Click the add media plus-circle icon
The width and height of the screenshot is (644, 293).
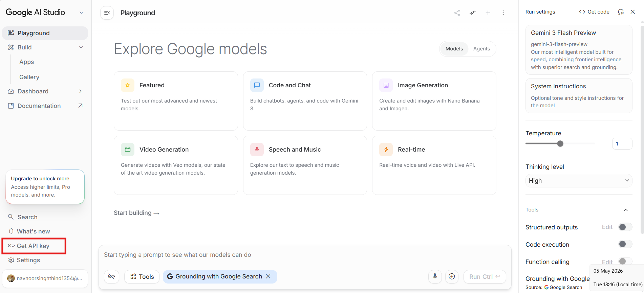pyautogui.click(x=452, y=276)
